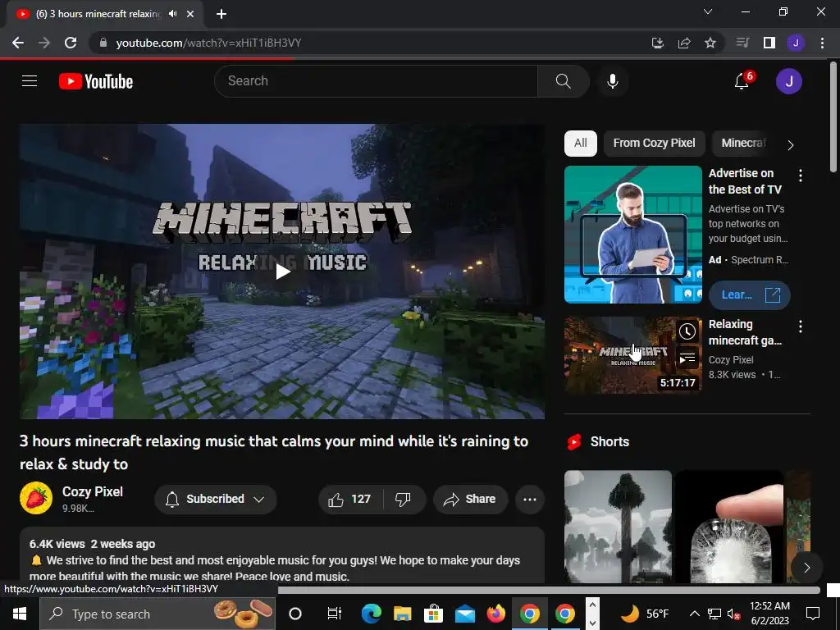
Task: Open Chrome three-dot menu
Action: pos(822,43)
